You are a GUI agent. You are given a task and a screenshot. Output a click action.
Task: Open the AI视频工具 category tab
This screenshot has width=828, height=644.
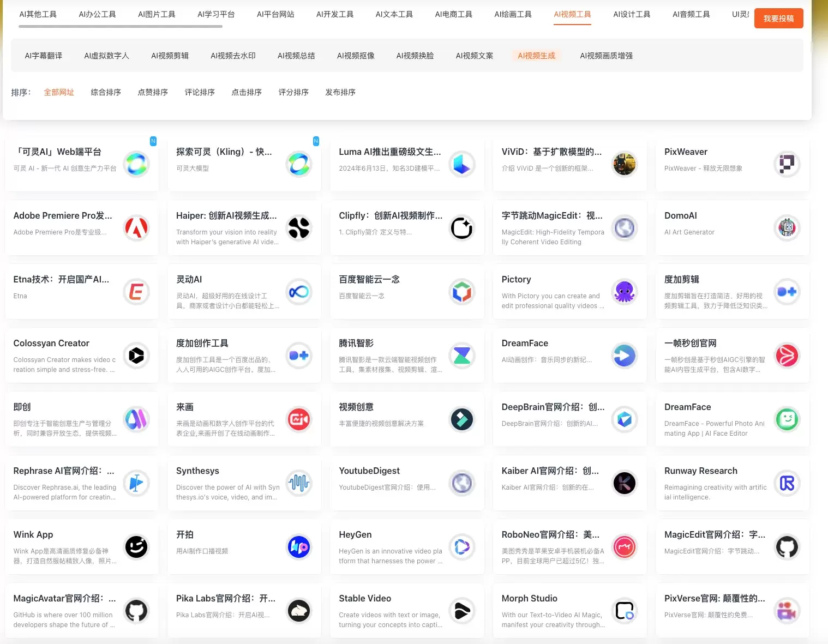pyautogui.click(x=572, y=14)
